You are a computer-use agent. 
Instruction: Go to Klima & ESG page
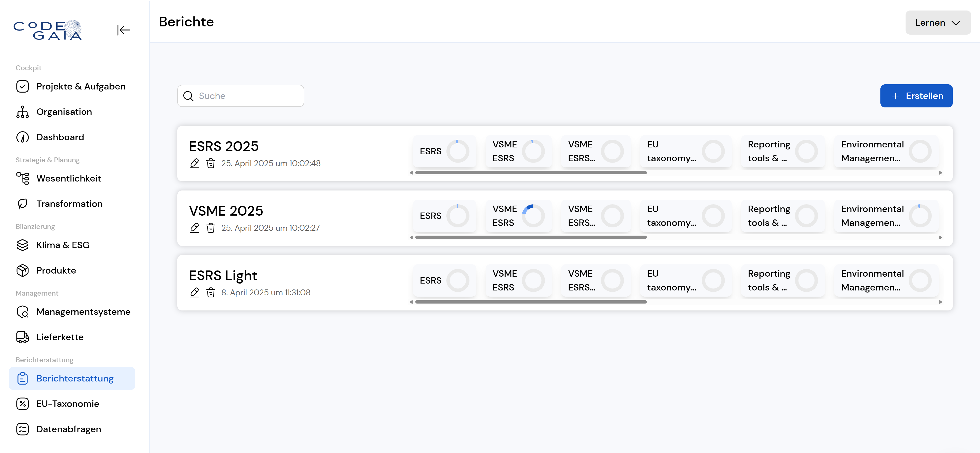63,245
